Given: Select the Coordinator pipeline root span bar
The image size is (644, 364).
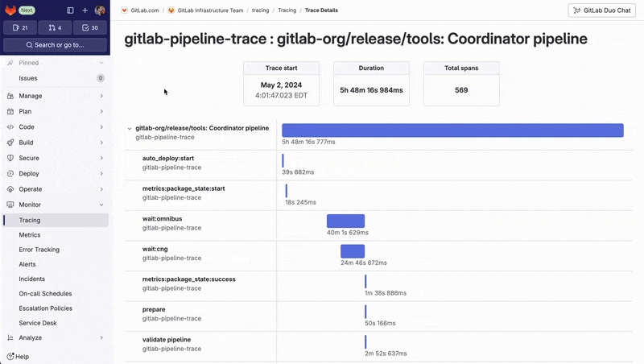Looking at the screenshot, I should [452, 130].
